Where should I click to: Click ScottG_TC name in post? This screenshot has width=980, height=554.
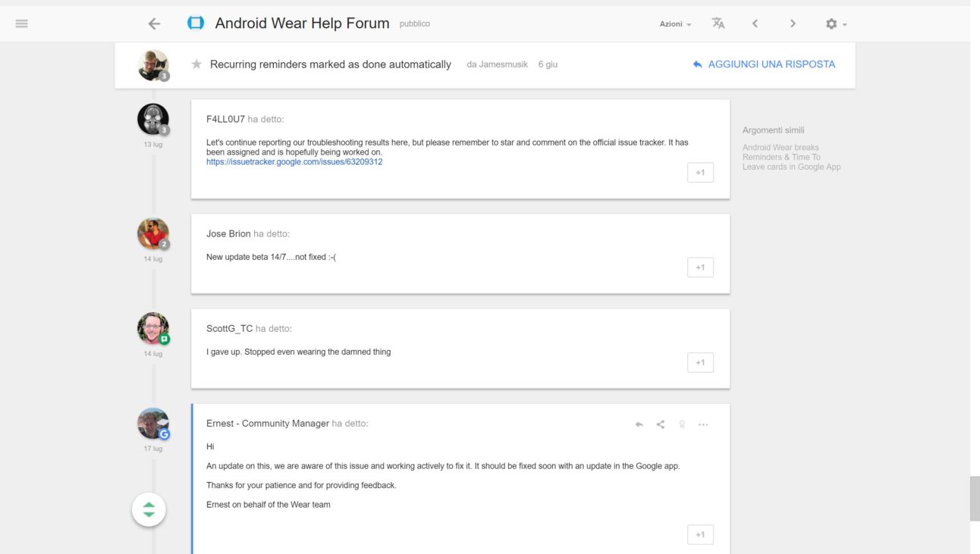click(x=229, y=329)
